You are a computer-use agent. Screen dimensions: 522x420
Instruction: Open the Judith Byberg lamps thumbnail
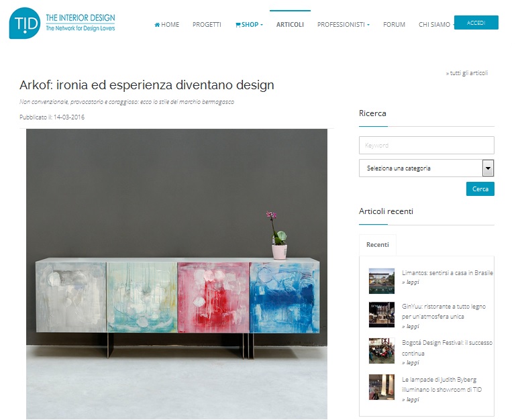tap(382, 387)
